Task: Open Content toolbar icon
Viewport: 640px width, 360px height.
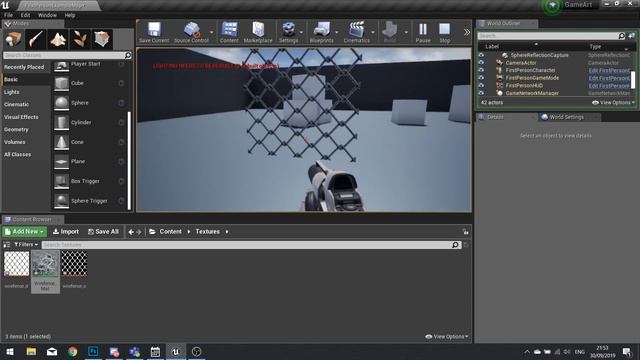Action: 229,29
